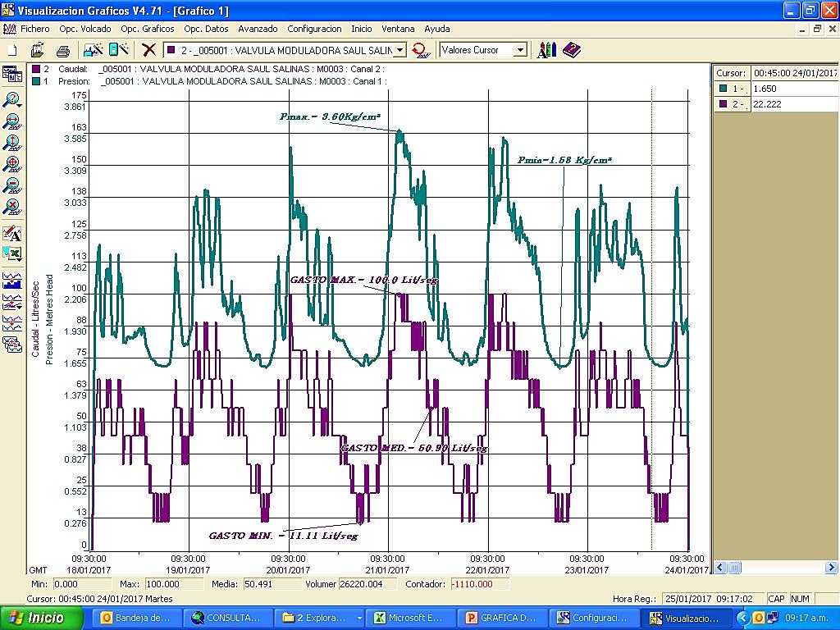Select the zoom help magnifier with question mark
Screen dimensions: 840x630
click(12, 100)
